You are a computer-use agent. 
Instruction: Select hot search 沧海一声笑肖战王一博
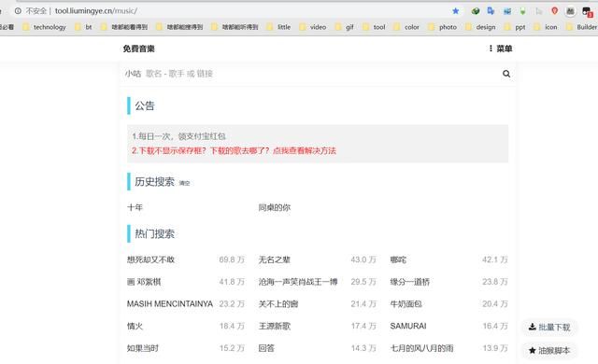click(x=298, y=282)
